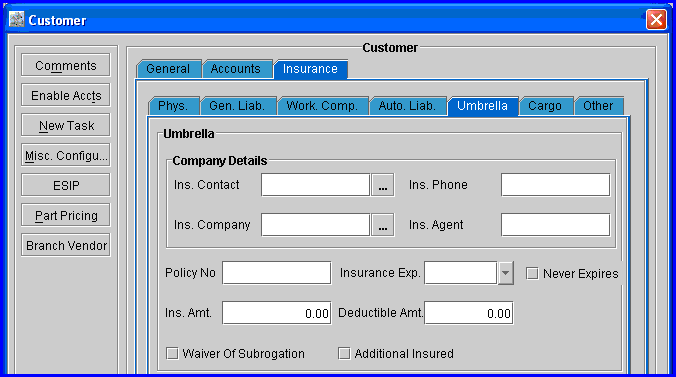This screenshot has width=676, height=377.
Task: Open the Phys. insurance tab
Action: [173, 106]
